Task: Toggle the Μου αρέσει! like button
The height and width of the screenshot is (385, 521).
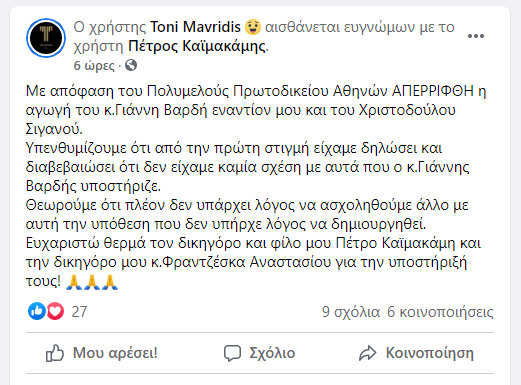Action: tap(101, 353)
